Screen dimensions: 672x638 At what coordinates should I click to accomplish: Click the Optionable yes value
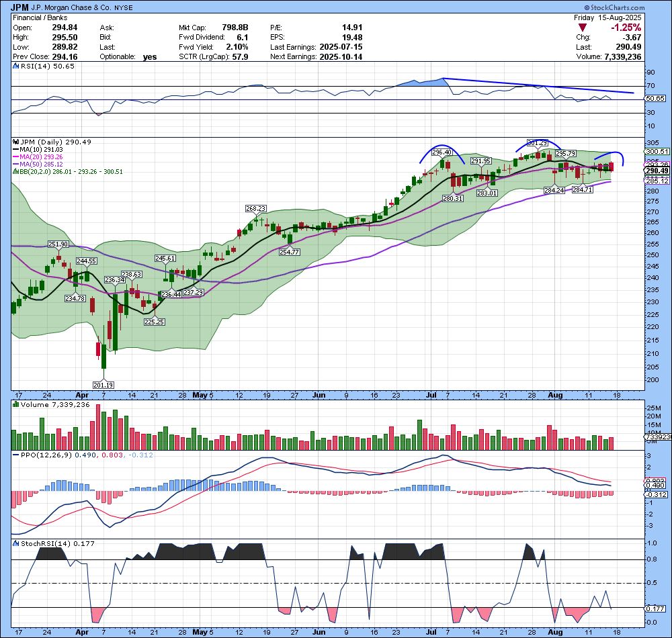pos(150,57)
